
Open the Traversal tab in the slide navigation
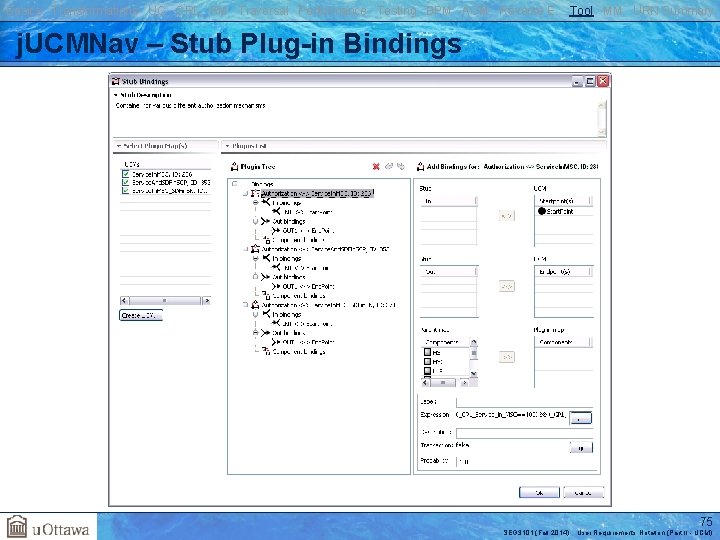[x=264, y=11]
